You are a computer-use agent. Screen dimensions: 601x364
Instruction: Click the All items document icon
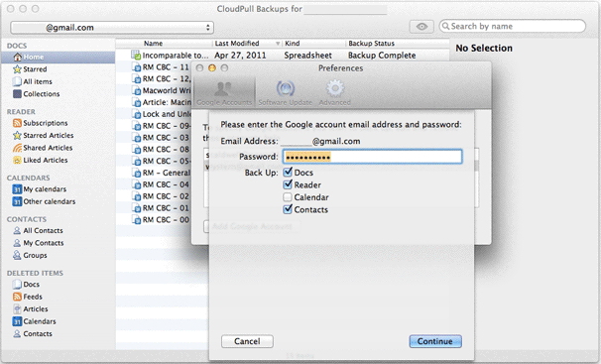point(17,81)
